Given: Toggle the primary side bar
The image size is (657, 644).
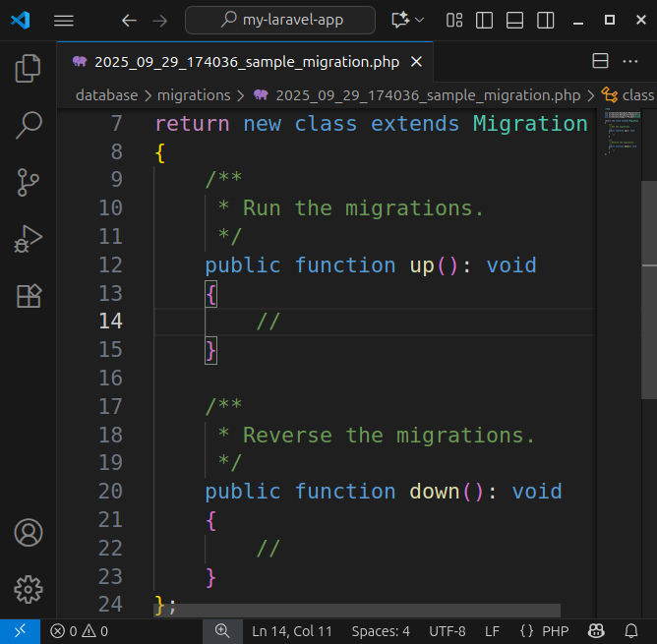Looking at the screenshot, I should [484, 20].
